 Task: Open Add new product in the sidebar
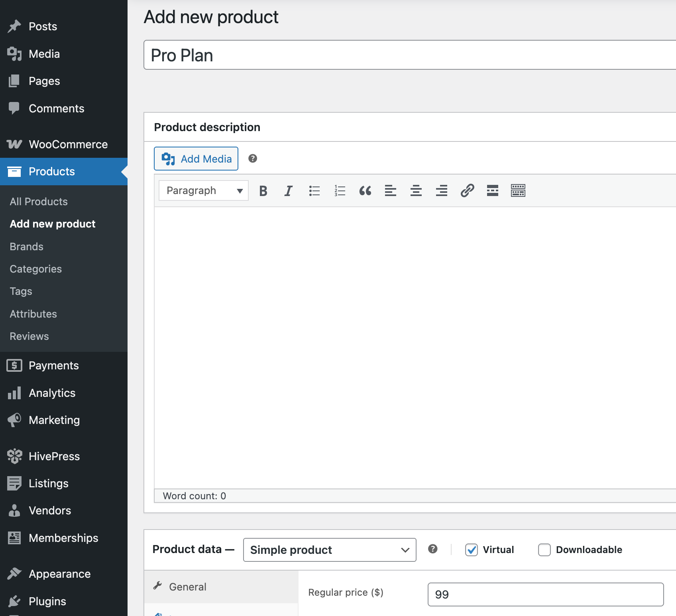pyautogui.click(x=52, y=224)
